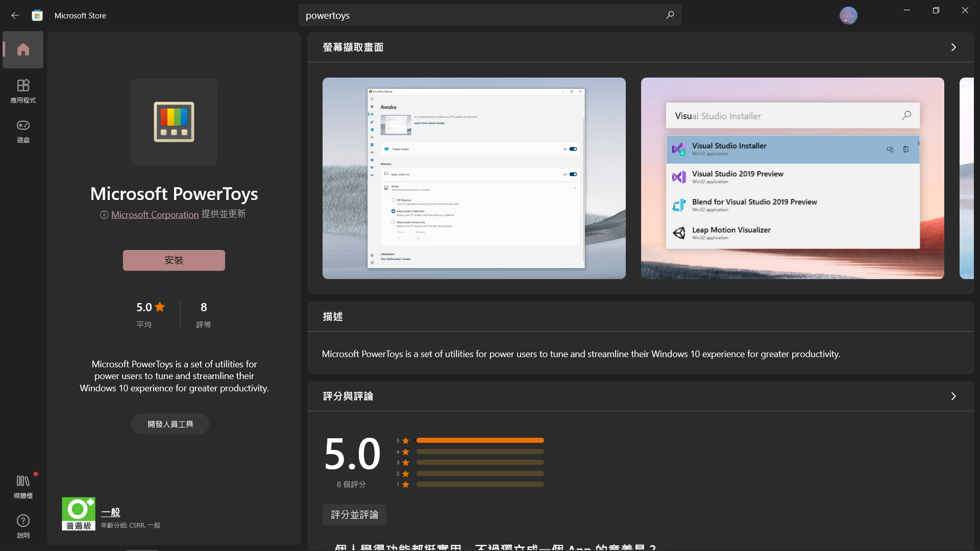Click the publisher info icon
Image resolution: width=980 pixels, height=551 pixels.
104,215
